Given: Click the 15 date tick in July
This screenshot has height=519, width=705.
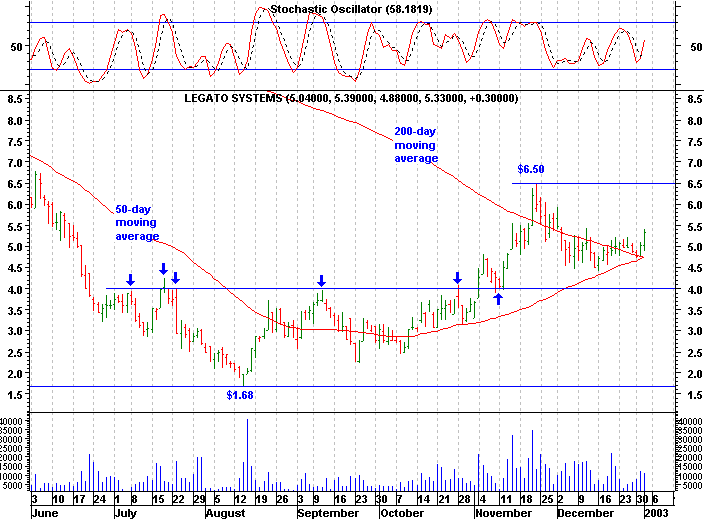Looking at the screenshot, I should tap(158, 499).
